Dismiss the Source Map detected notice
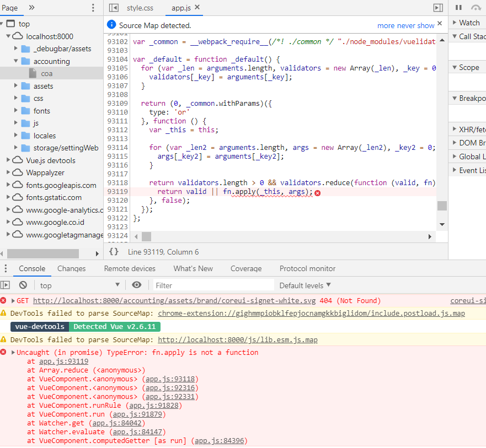The height and width of the screenshot is (448, 486). point(440,23)
